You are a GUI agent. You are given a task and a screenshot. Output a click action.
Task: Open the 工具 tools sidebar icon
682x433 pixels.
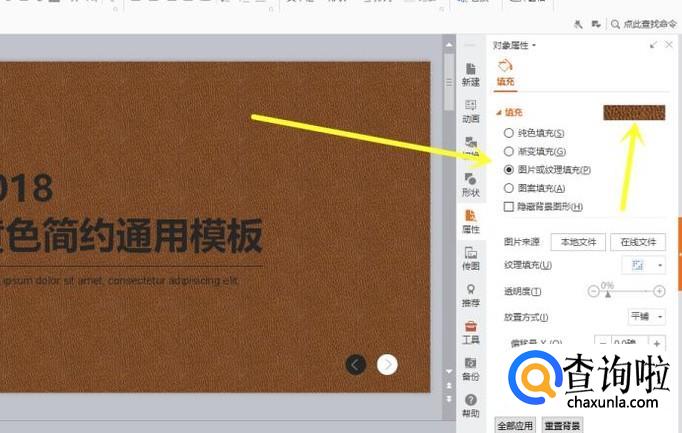470,332
